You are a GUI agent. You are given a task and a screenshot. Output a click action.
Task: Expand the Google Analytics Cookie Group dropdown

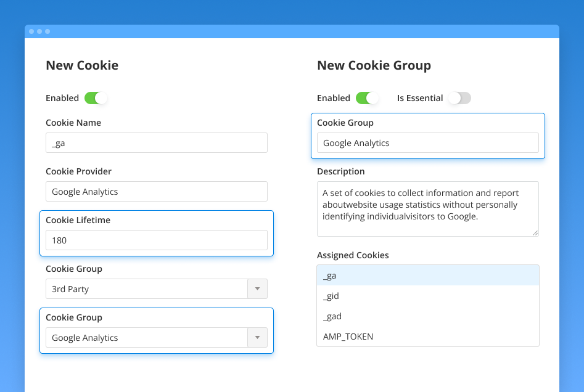tap(156, 337)
